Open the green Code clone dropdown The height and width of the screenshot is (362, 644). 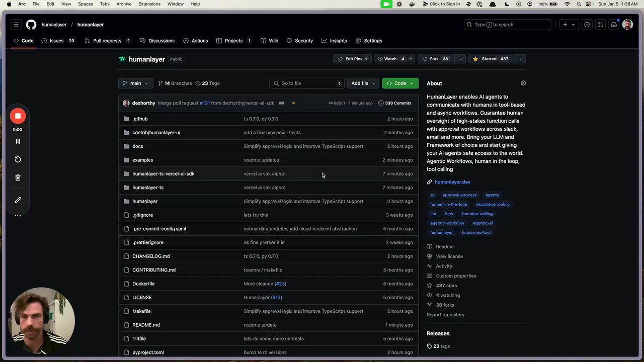click(x=400, y=83)
